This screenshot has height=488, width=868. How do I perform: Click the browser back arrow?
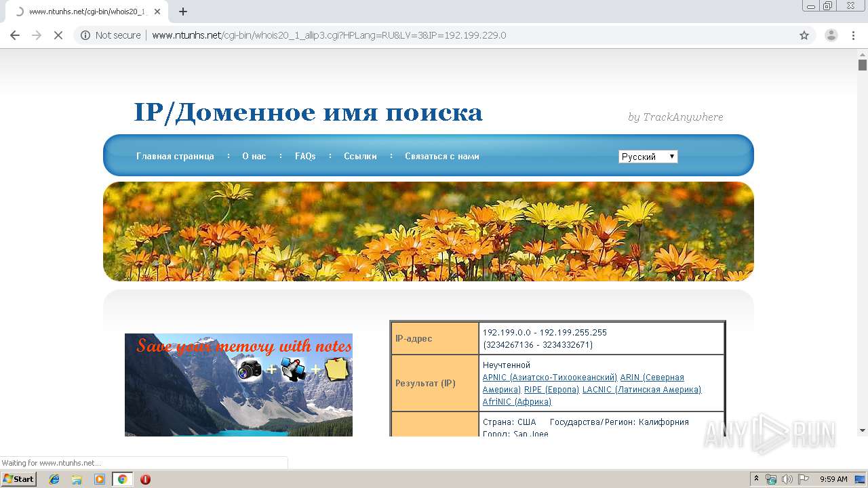(x=15, y=35)
